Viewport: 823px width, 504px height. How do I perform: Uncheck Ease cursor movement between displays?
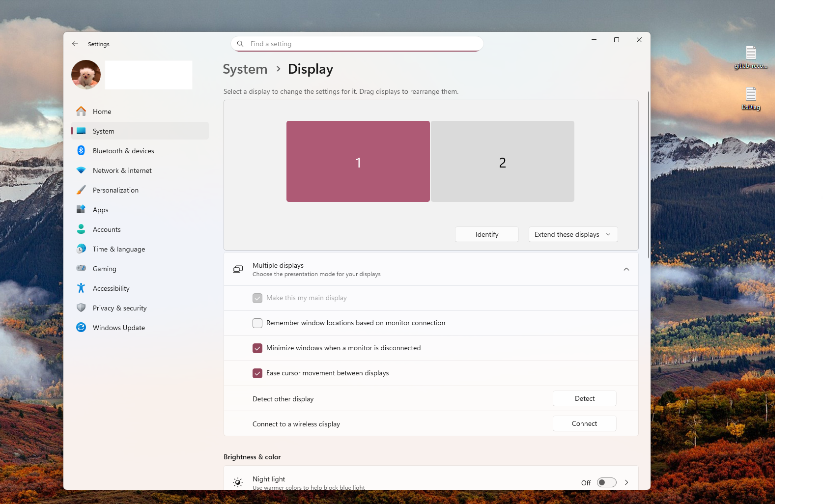pos(257,373)
